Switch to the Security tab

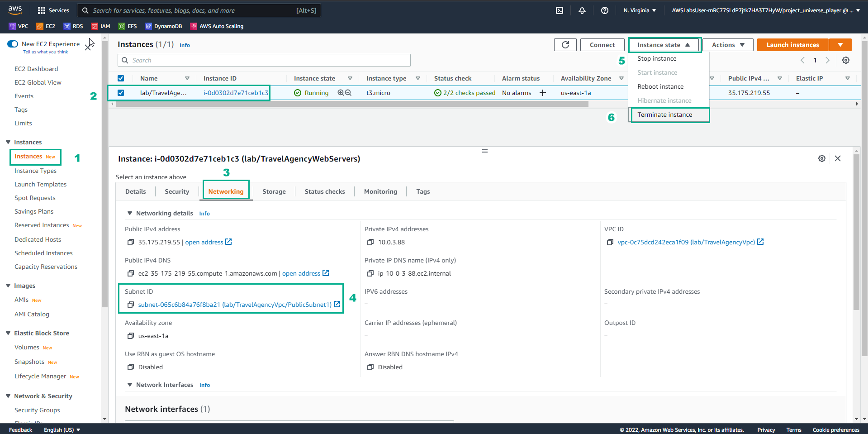coord(177,191)
